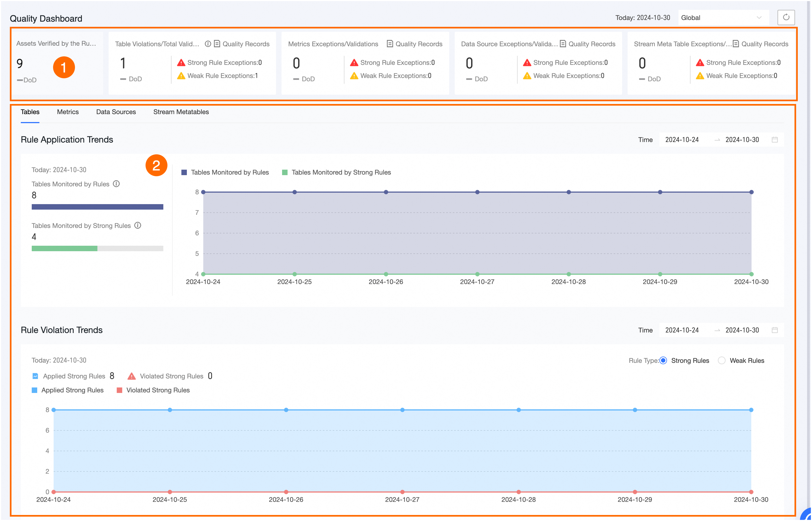Click info icon next to Tables Monitored by Strong Rules
Screen dimensions: 812x521
coord(138,225)
